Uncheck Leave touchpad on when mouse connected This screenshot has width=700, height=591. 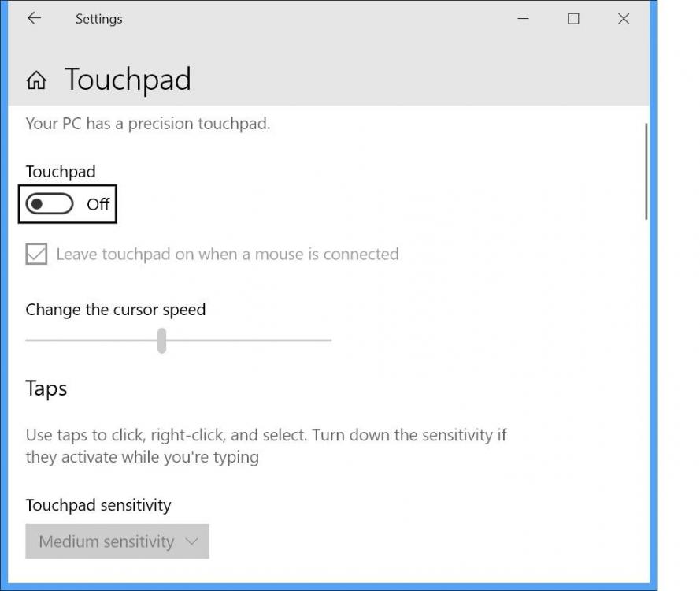coord(36,255)
